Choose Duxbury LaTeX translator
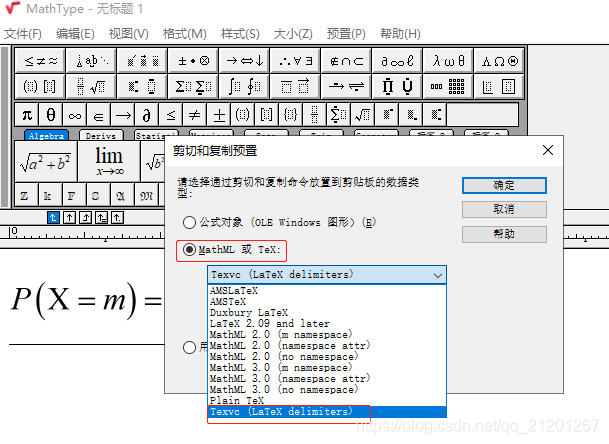 [x=327, y=313]
